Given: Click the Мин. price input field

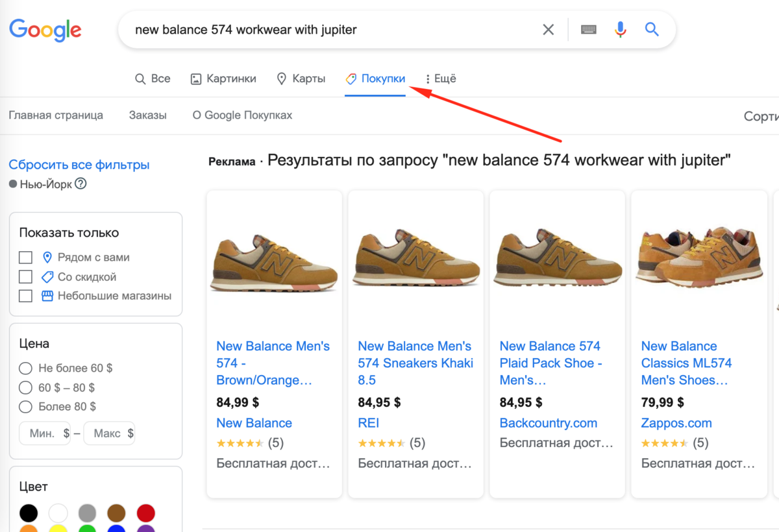Looking at the screenshot, I should pyautogui.click(x=44, y=433).
